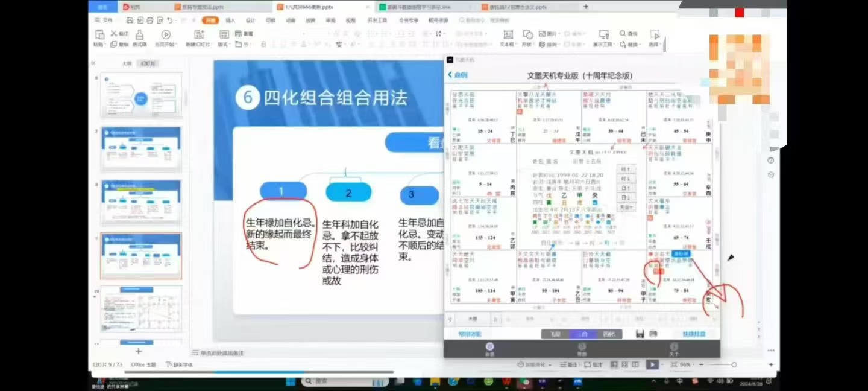Click the 快速排盘 button

[693, 334]
